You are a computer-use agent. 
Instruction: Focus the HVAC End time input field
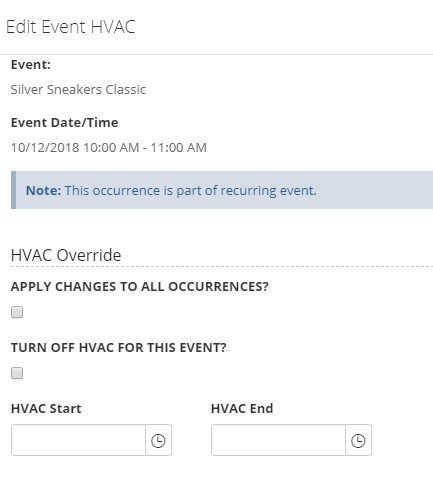click(278, 440)
